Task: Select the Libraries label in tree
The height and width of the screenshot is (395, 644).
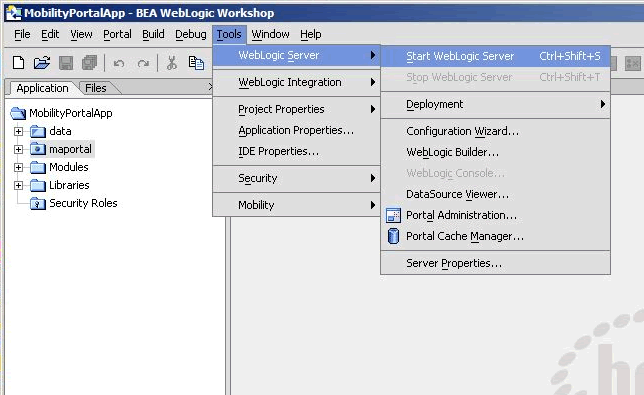Action: [69, 185]
